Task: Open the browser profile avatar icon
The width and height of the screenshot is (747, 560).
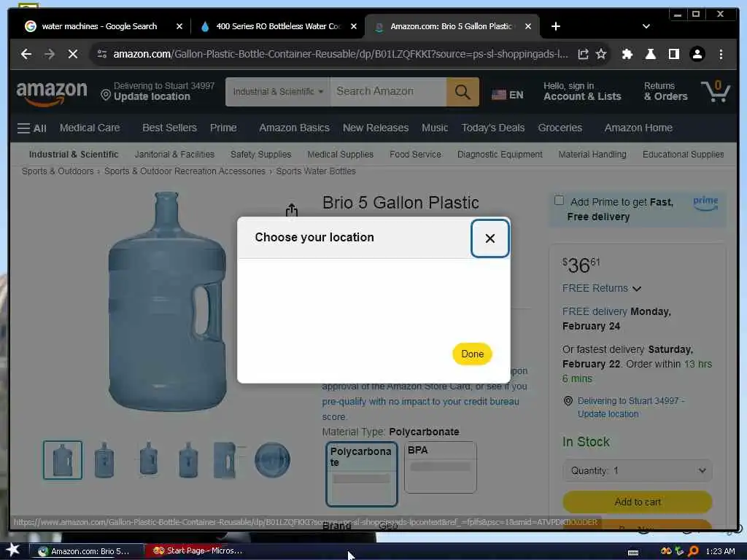Action: [x=697, y=54]
